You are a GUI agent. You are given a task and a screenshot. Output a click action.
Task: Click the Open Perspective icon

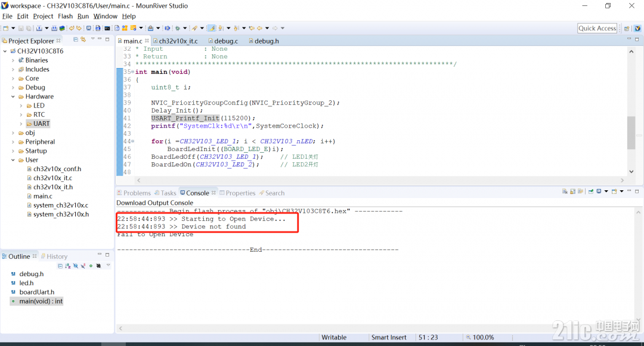627,29
